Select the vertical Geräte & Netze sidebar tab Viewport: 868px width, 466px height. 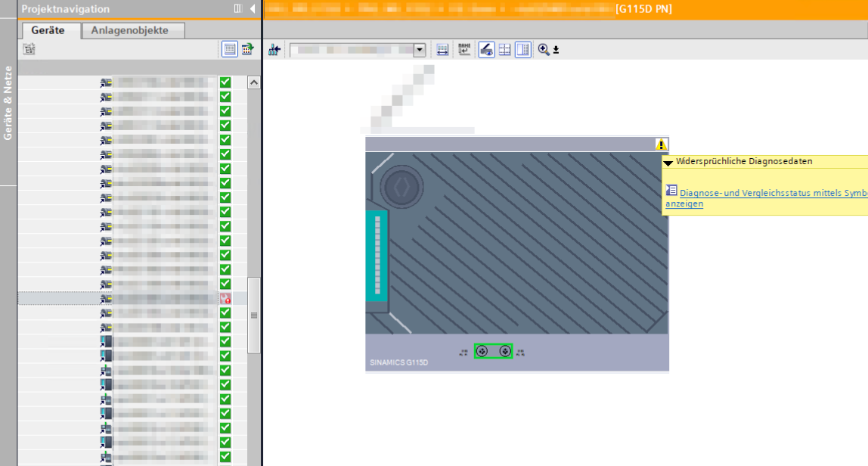click(x=8, y=103)
